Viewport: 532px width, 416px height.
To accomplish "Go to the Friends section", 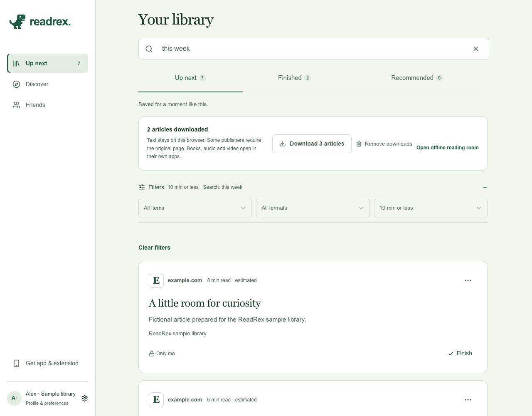I will coord(48,105).
